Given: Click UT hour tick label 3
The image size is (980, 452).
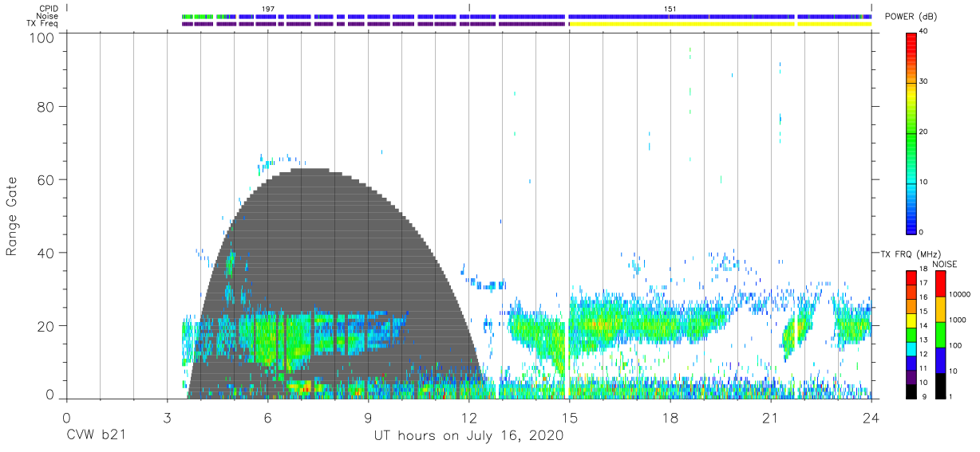Looking at the screenshot, I should click(x=167, y=418).
